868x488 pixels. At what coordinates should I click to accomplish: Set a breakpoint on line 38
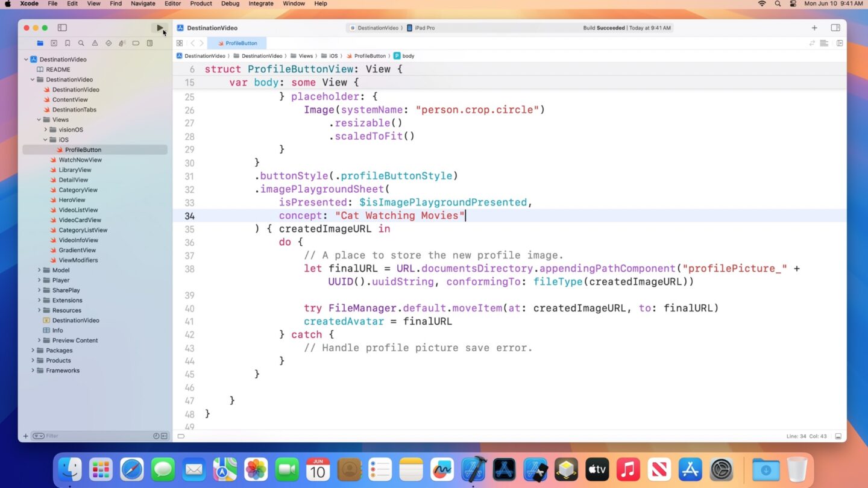click(189, 269)
